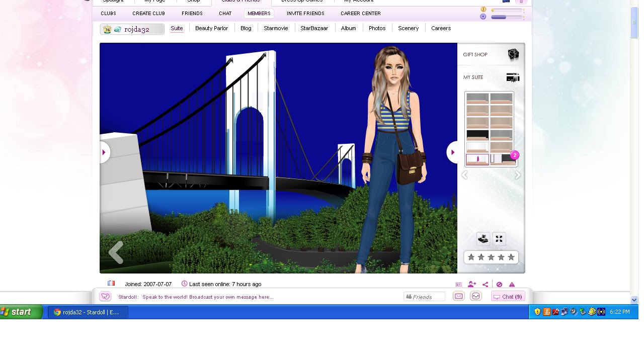
Task: Go to the Clubs section
Action: pos(108,14)
